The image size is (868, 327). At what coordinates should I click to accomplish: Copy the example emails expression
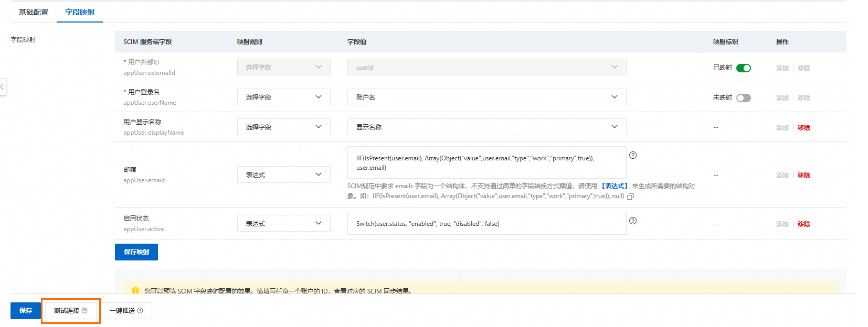tap(631, 197)
